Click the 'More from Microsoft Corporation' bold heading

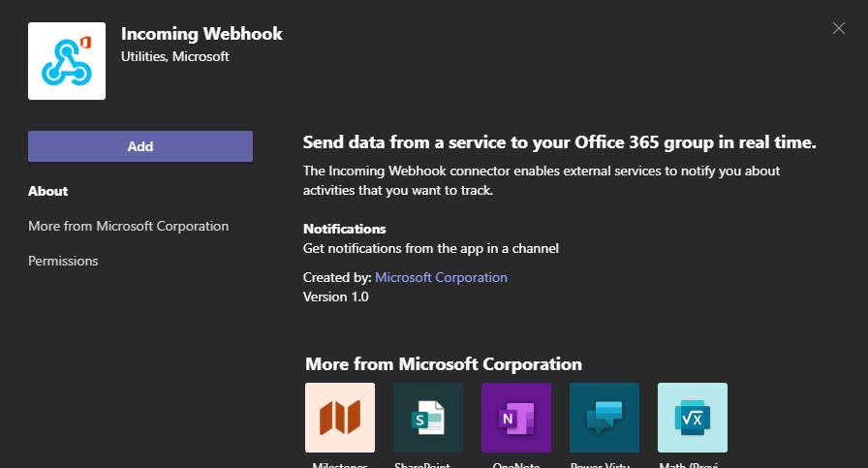[444, 364]
